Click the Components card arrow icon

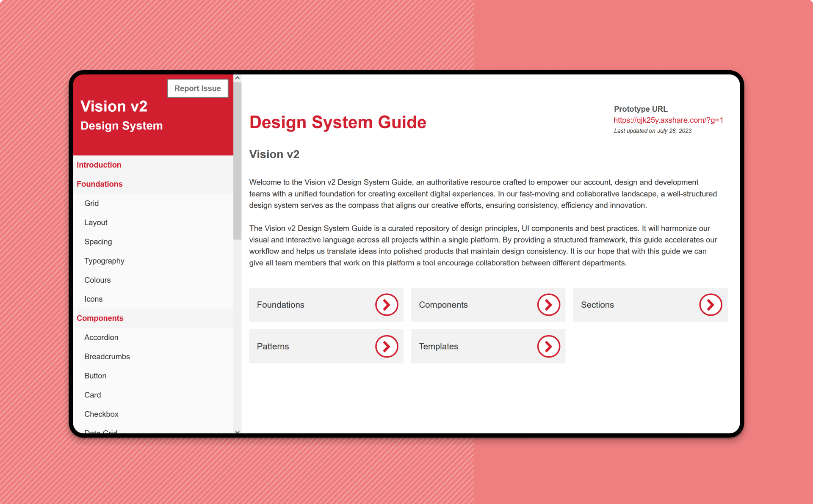point(548,305)
